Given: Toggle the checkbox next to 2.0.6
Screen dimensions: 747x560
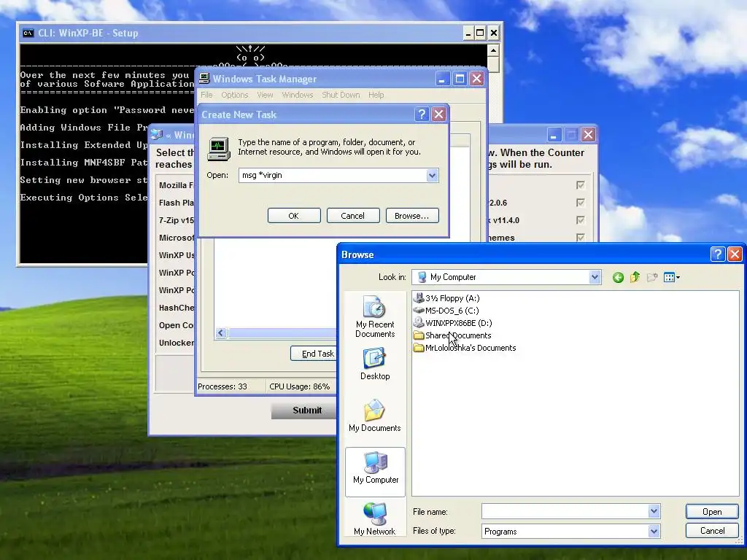Looking at the screenshot, I should 580,203.
